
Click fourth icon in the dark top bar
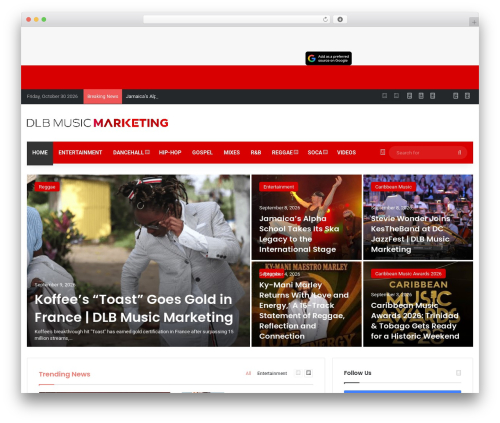coord(421,96)
